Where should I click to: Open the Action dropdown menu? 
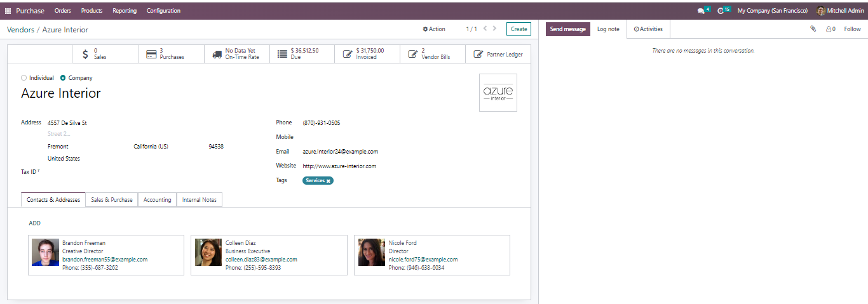click(434, 29)
